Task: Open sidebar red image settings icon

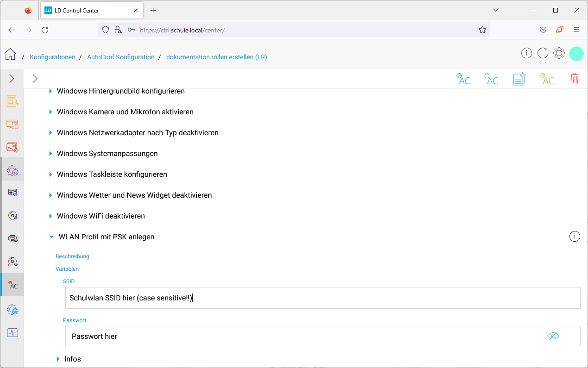Action: (x=12, y=147)
